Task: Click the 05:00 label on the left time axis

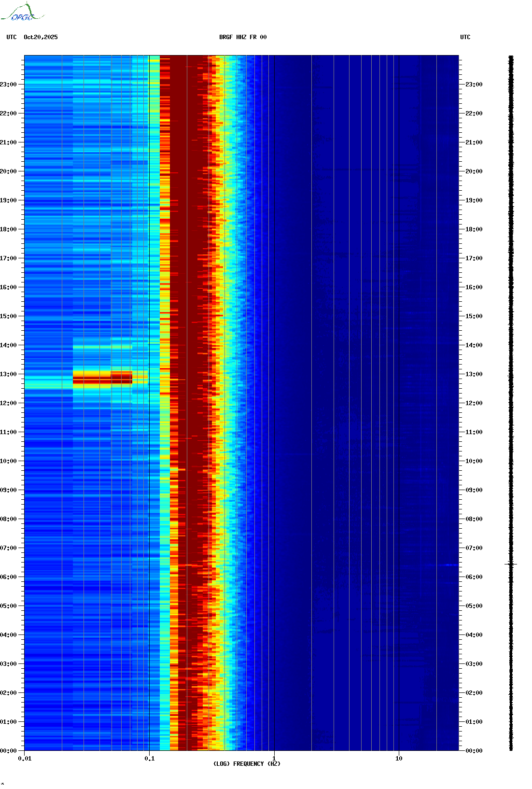Action: coord(8,606)
